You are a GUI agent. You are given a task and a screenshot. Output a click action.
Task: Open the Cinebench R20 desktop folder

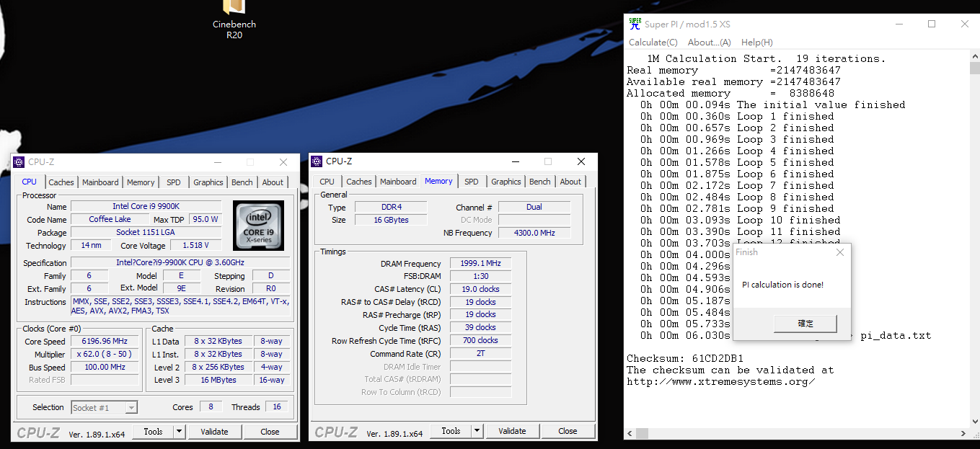click(234, 20)
